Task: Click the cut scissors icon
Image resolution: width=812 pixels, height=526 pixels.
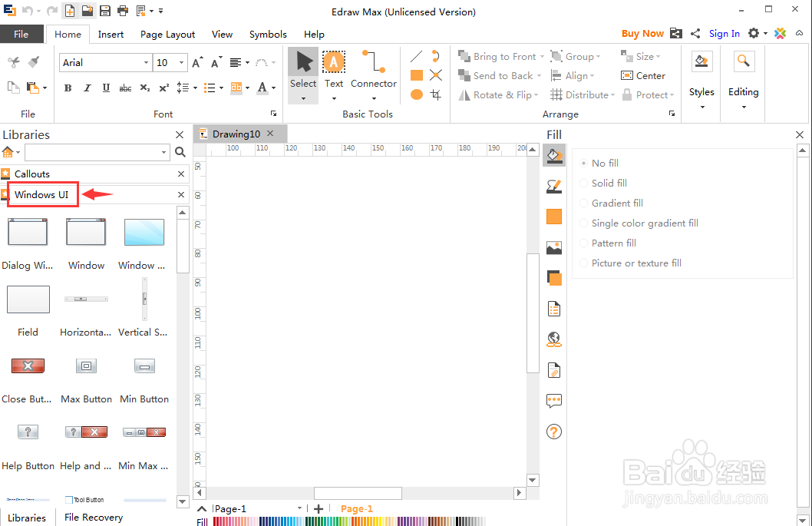Action: [x=14, y=62]
